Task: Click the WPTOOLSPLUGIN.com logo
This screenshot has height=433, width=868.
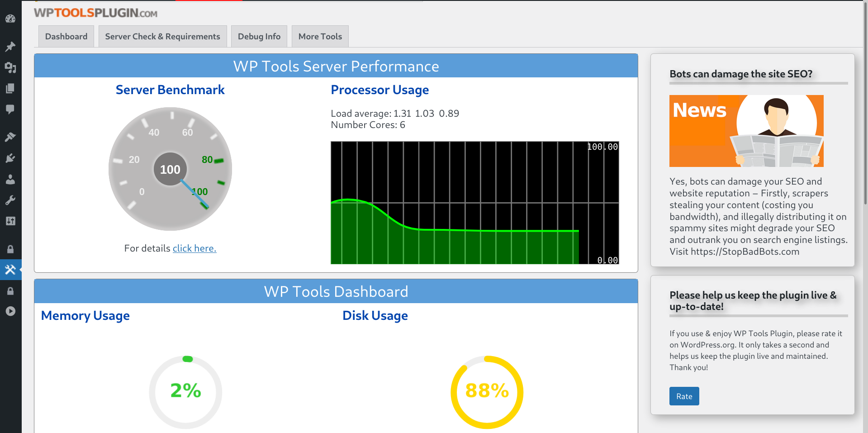Action: coord(95,13)
